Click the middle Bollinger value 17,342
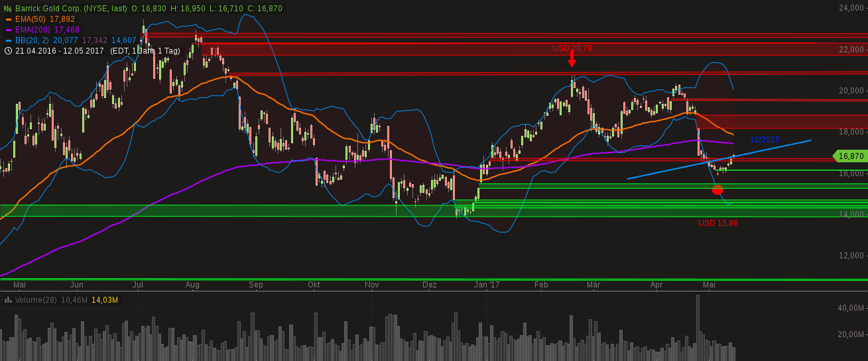Viewport: 868px width, 361px height. tap(95, 40)
